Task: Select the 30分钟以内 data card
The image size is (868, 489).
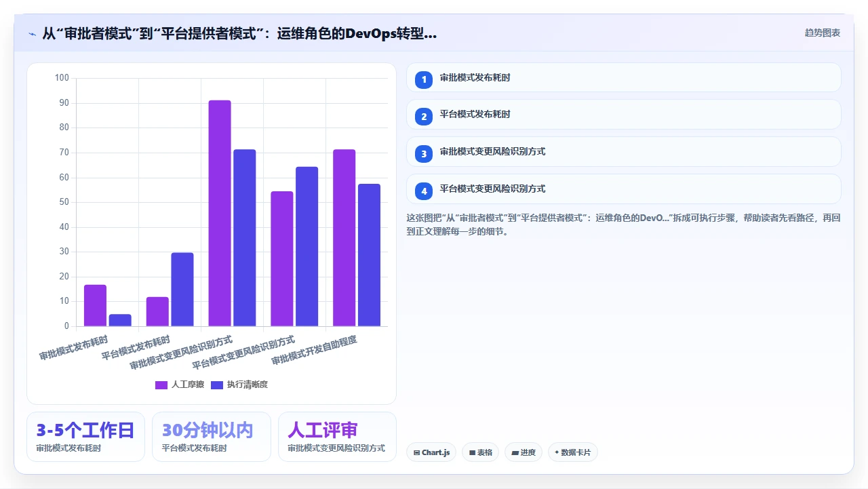Action: (212, 437)
